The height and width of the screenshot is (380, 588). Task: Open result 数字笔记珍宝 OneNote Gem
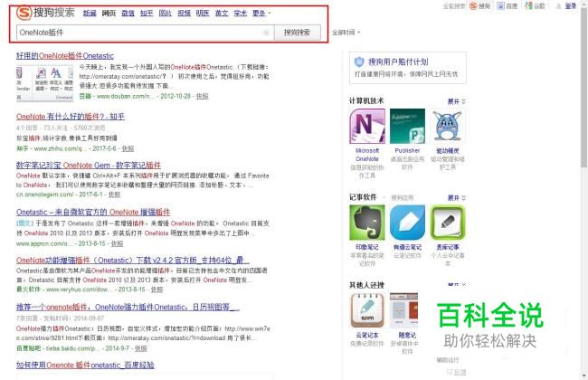pos(89,165)
